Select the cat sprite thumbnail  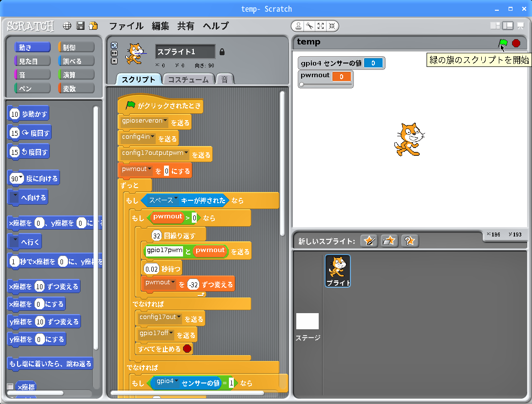pos(338,271)
